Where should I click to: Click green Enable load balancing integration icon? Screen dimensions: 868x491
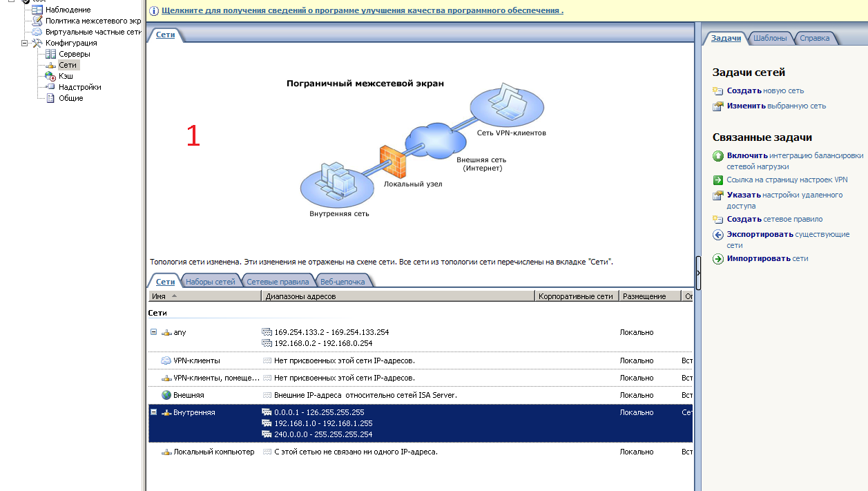pos(718,156)
